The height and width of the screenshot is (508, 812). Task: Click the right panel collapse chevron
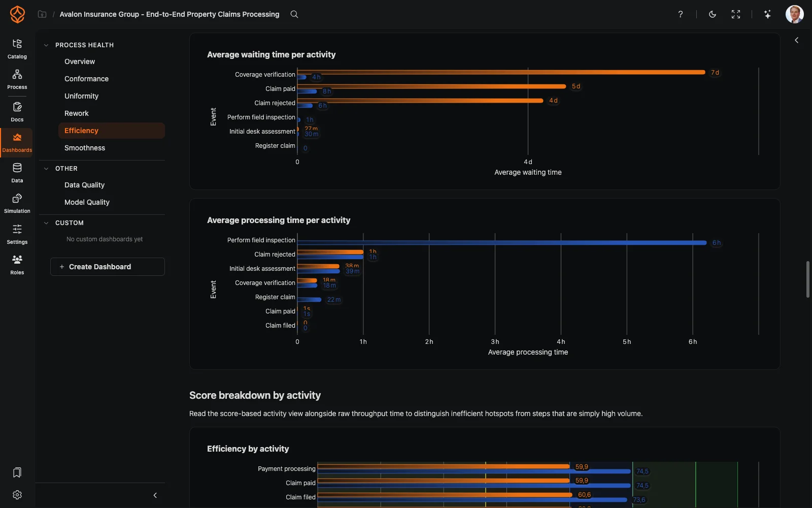click(797, 40)
